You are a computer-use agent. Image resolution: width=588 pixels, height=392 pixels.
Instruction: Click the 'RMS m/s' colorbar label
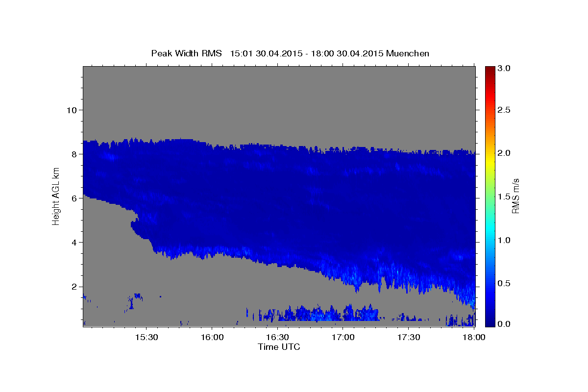(515, 196)
